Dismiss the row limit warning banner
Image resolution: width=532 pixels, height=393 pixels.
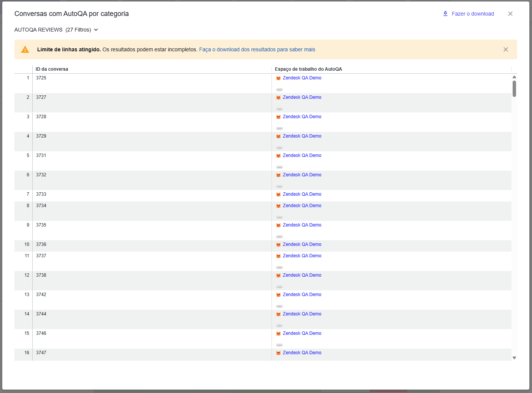[x=506, y=49]
